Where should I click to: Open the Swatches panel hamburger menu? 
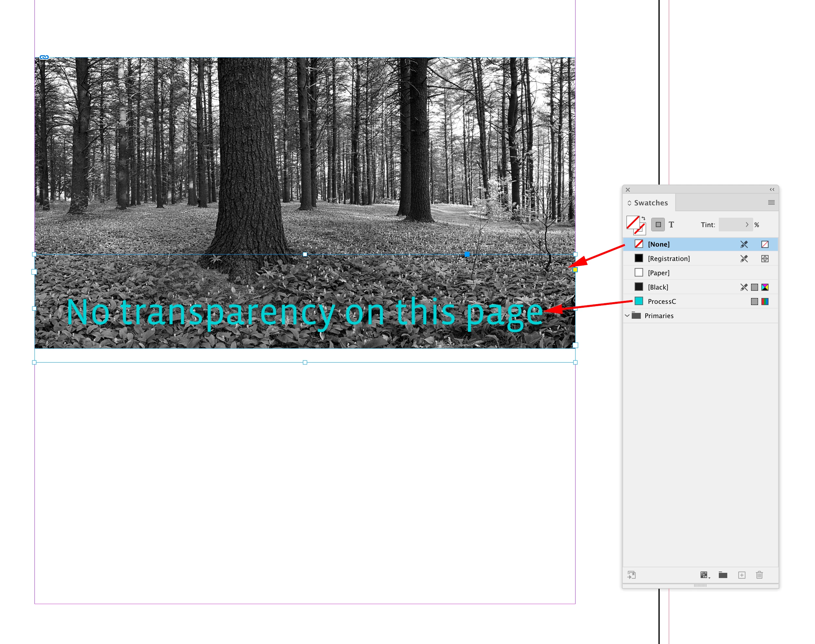click(771, 202)
